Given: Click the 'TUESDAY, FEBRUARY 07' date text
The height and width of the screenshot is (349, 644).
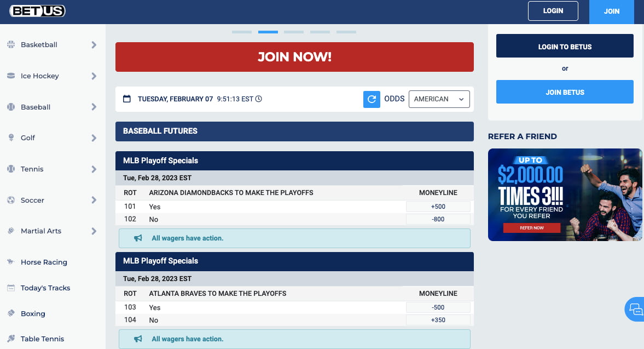Looking at the screenshot, I should [176, 99].
